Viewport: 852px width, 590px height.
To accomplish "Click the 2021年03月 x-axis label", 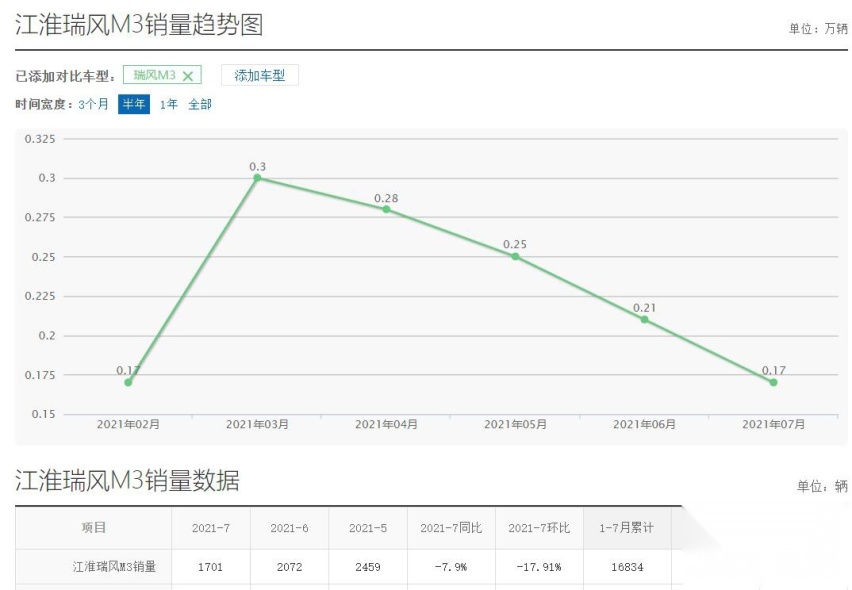I will [x=258, y=424].
